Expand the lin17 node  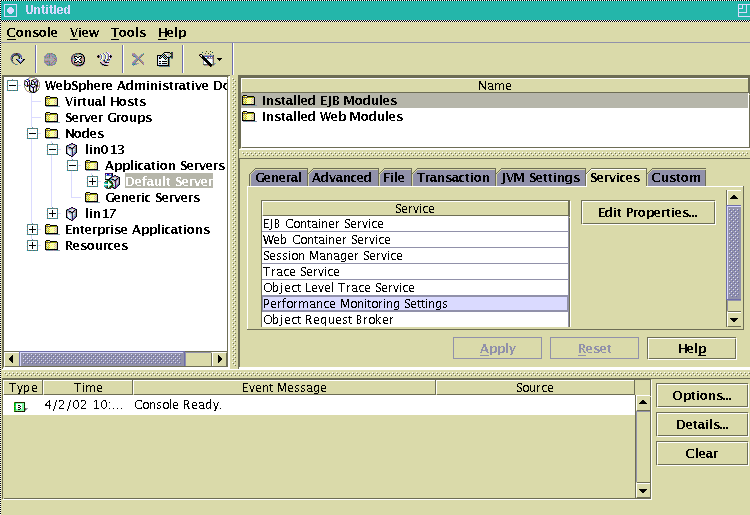(x=53, y=213)
